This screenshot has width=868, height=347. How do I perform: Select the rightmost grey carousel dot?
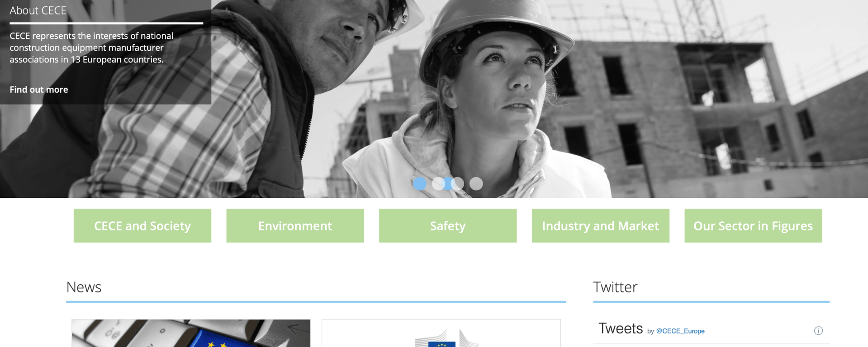tap(476, 183)
